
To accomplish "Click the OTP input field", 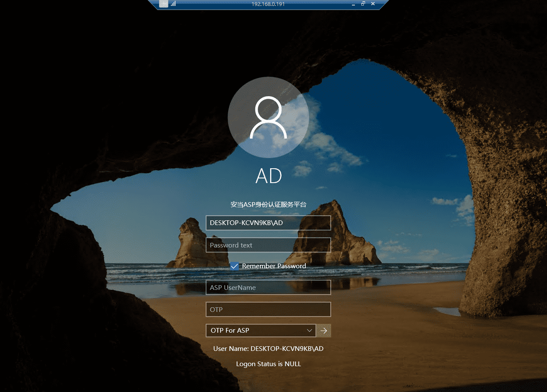I will point(268,309).
